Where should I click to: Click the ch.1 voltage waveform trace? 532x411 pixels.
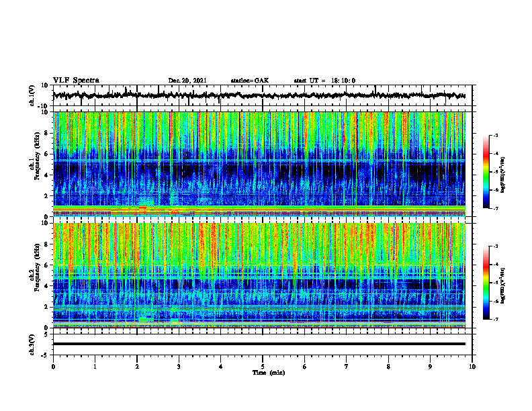259,95
